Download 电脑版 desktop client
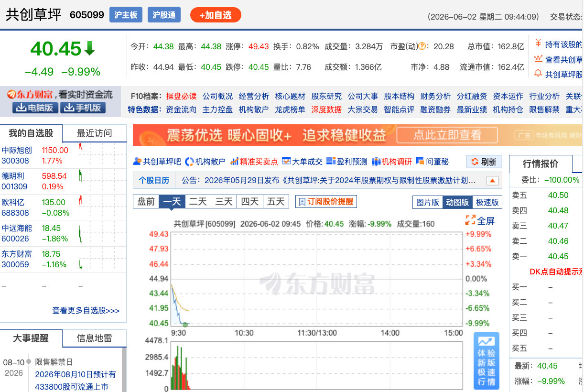 35,108
